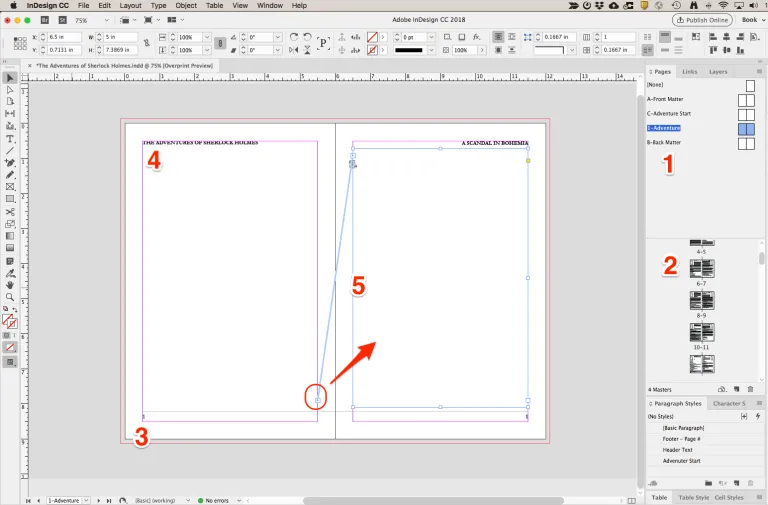Apply the Adventure Start paragraph style

point(705,461)
